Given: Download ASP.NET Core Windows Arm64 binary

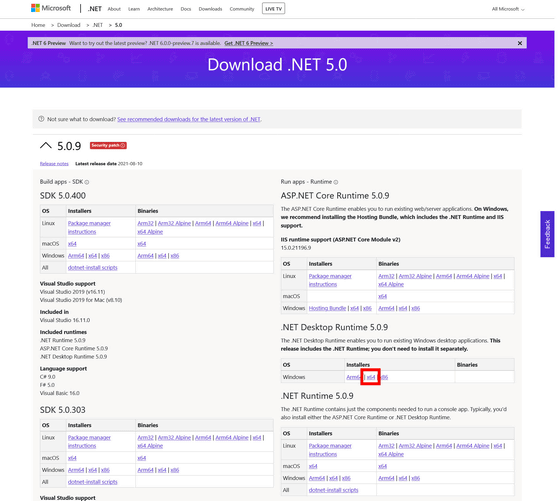Looking at the screenshot, I should (386, 308).
